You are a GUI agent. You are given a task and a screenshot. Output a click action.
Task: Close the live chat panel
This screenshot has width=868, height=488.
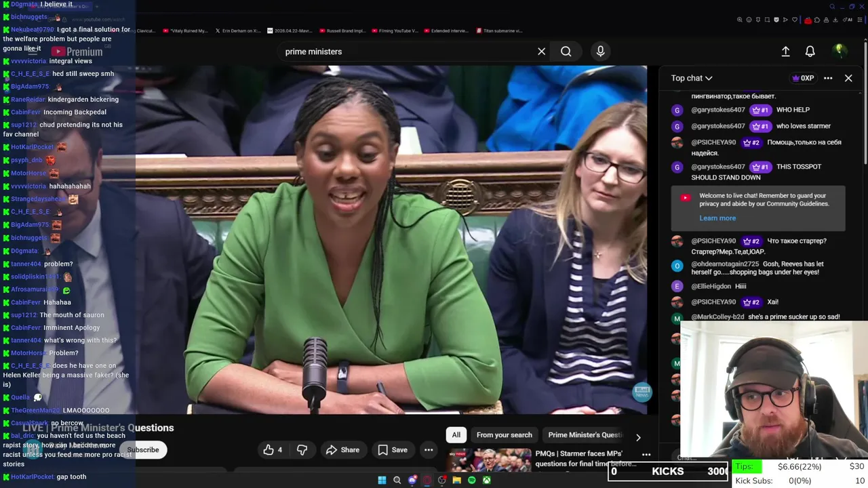tap(848, 78)
